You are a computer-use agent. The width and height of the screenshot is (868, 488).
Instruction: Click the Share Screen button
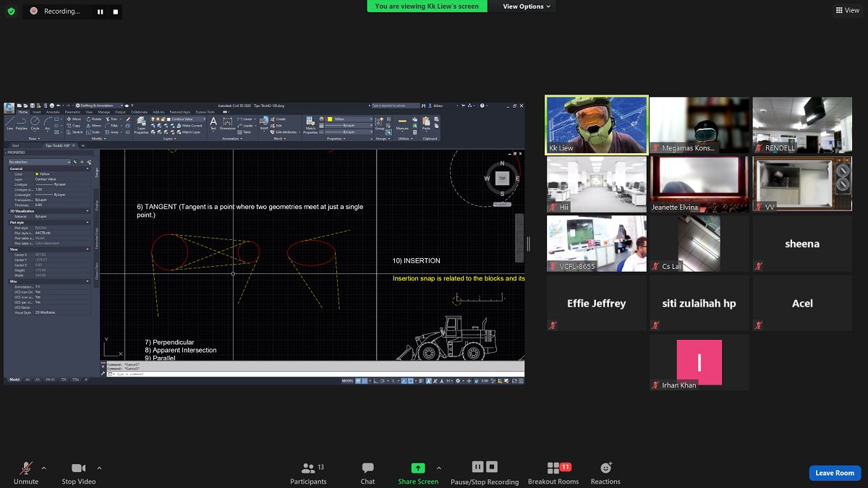point(418,474)
